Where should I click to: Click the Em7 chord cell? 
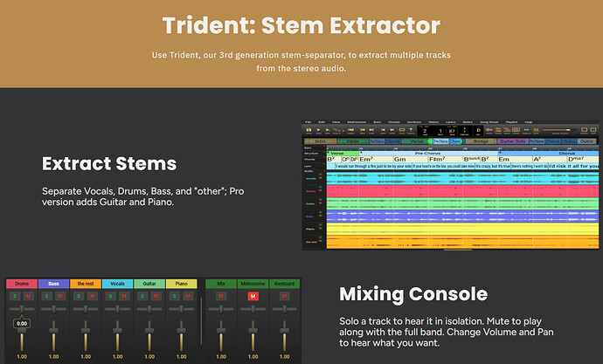tap(377, 159)
